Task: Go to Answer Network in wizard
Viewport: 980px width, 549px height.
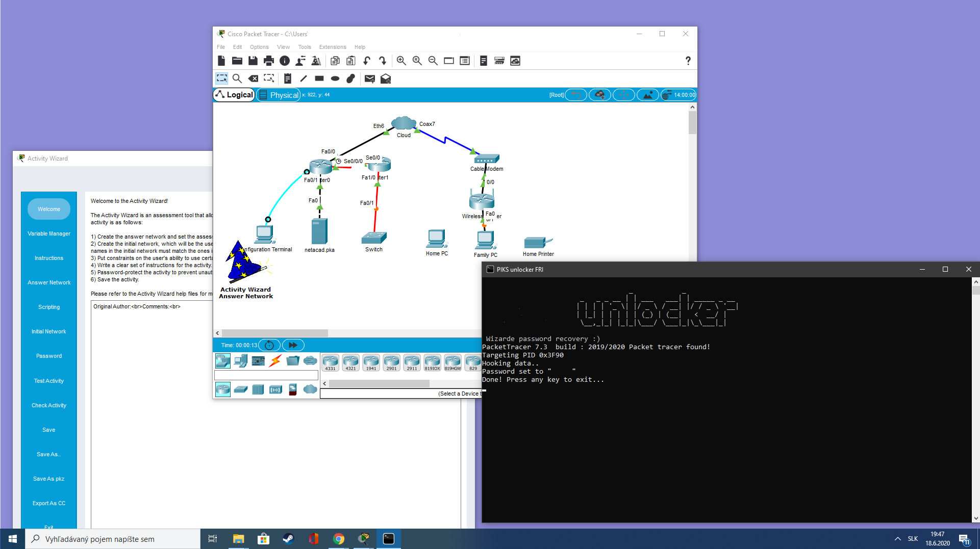Action: click(49, 282)
